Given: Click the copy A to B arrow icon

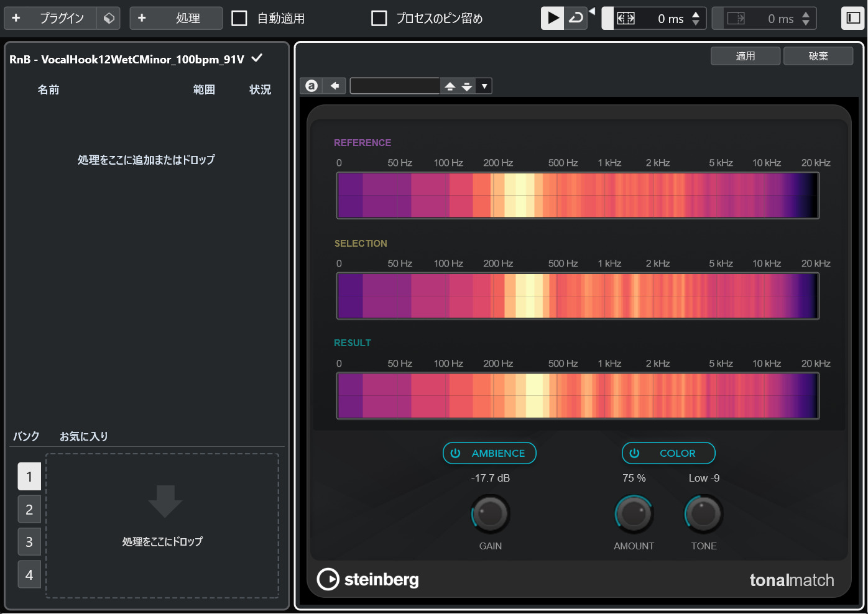Looking at the screenshot, I should [335, 86].
